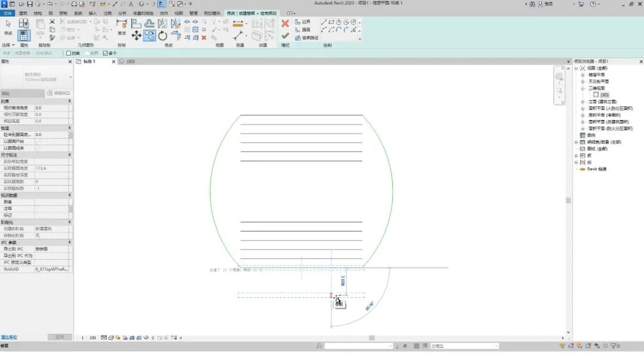Open the stair type selector dropdown
This screenshot has height=363, width=644.
tap(70, 77)
